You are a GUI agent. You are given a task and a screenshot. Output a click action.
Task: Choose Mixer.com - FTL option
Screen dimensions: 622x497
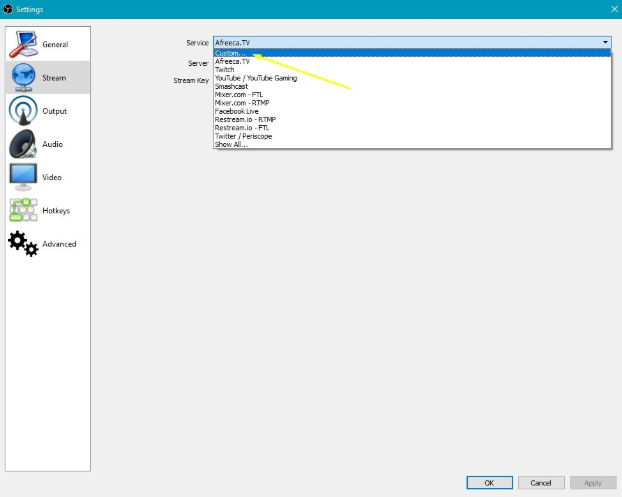click(412, 95)
